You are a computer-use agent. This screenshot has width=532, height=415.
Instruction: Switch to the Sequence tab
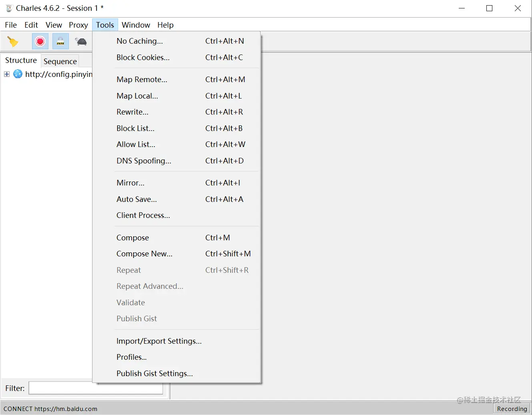click(x=60, y=61)
